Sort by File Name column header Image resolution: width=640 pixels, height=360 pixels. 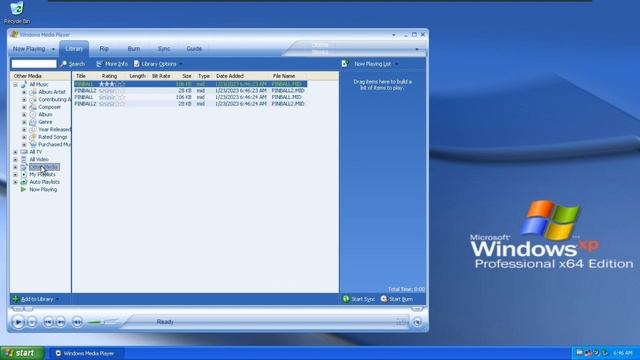284,76
